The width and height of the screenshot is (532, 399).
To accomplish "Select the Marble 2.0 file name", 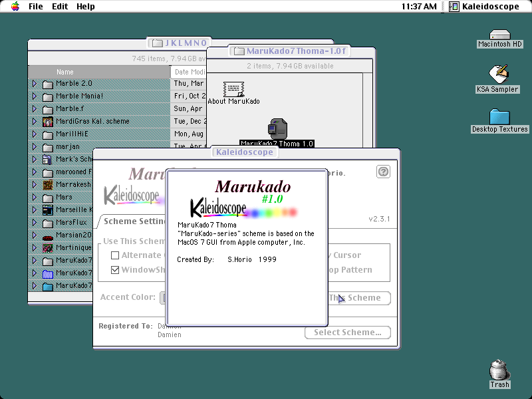I will pyautogui.click(x=74, y=84).
